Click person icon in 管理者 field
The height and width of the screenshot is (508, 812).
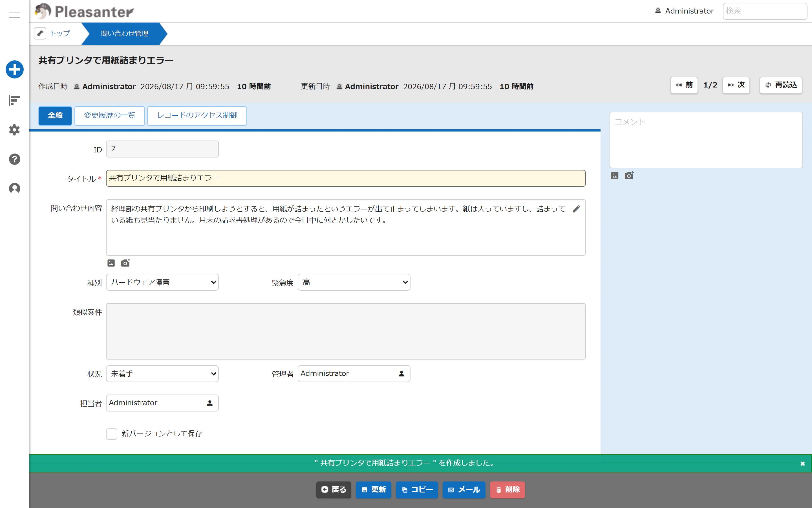click(x=401, y=374)
